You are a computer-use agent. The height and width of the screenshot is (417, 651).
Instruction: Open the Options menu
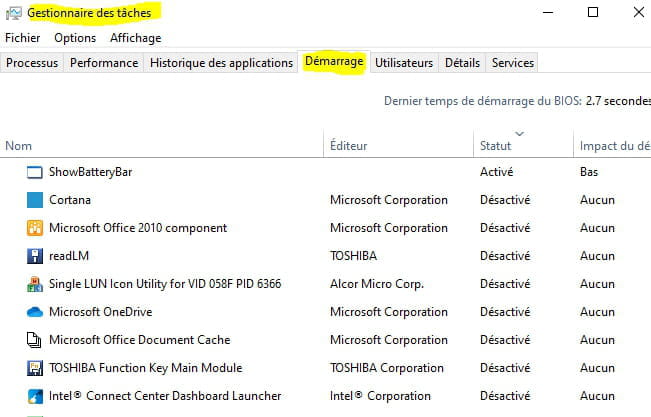click(75, 38)
